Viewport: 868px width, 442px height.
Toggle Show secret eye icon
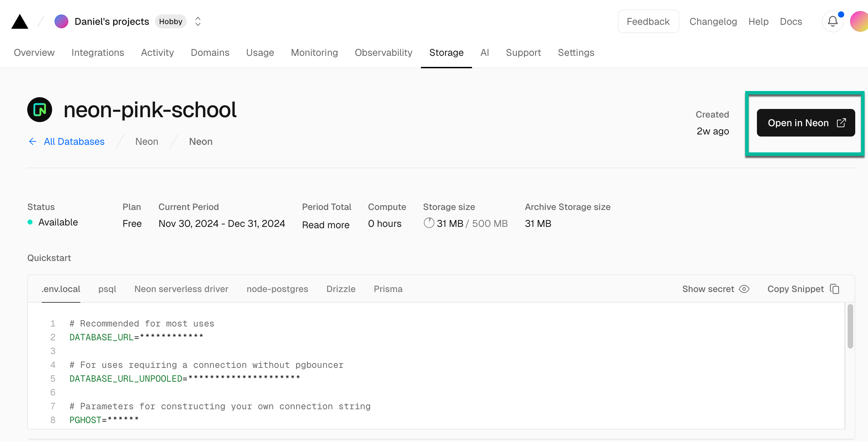pyautogui.click(x=744, y=289)
